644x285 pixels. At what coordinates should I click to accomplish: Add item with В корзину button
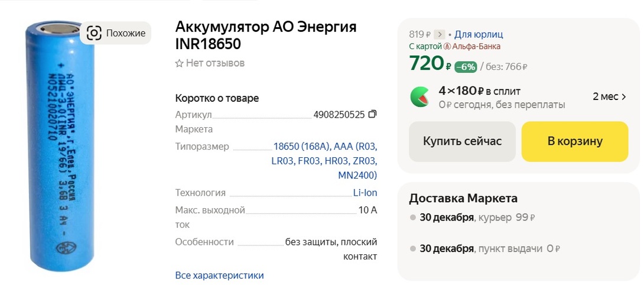click(x=574, y=141)
